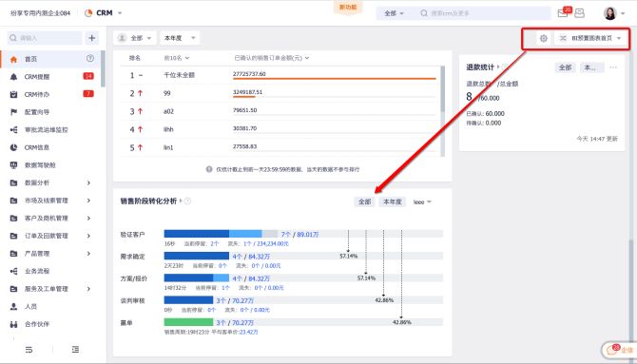Click the 27725737.60 amount in ranking row 1
The image size is (637, 364).
pyautogui.click(x=249, y=74)
